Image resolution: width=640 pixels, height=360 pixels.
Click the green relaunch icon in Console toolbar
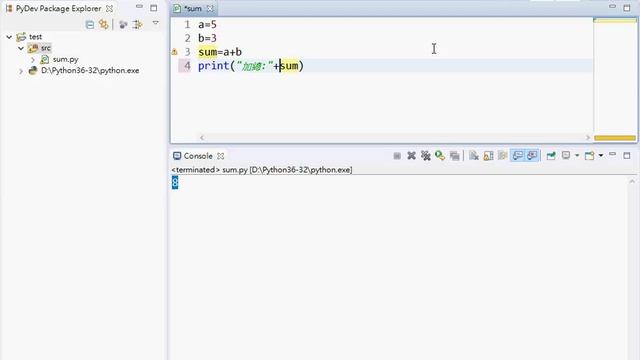coord(440,156)
